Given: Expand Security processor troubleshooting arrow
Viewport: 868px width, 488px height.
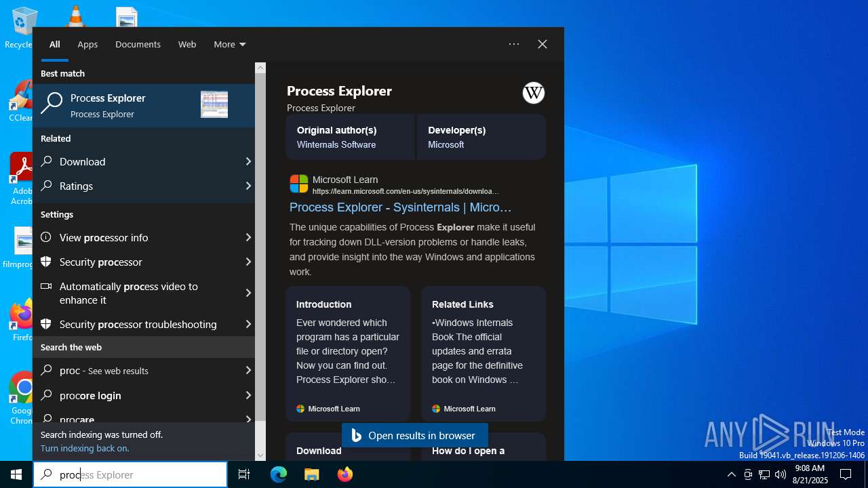Looking at the screenshot, I should 248,324.
